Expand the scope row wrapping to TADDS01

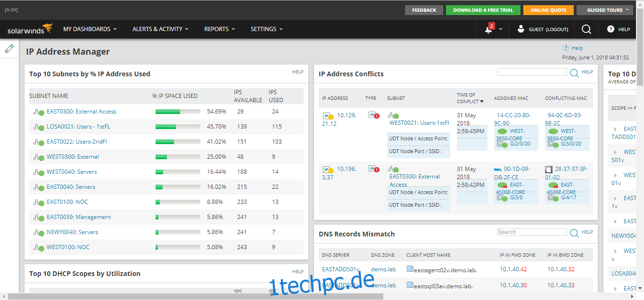615,129
